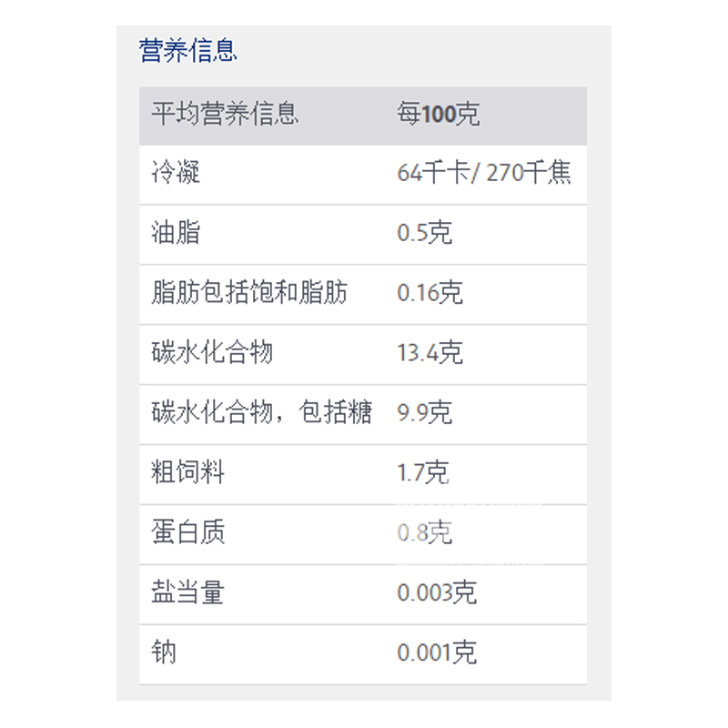Select the 脂肪包括饱和脂肪 label

click(249, 293)
